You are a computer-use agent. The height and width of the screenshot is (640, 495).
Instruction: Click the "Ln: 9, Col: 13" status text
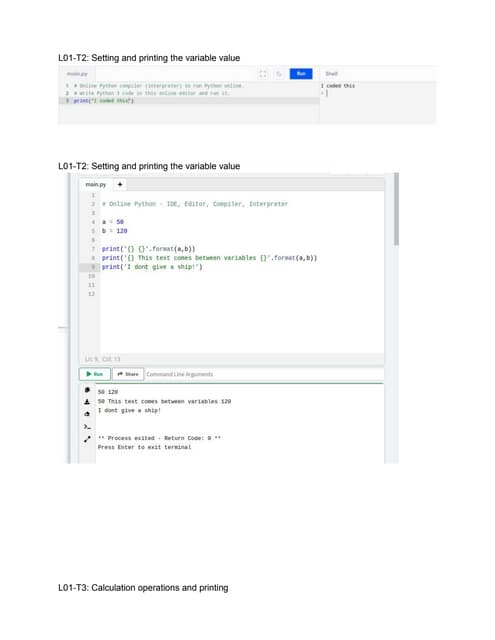(102, 359)
